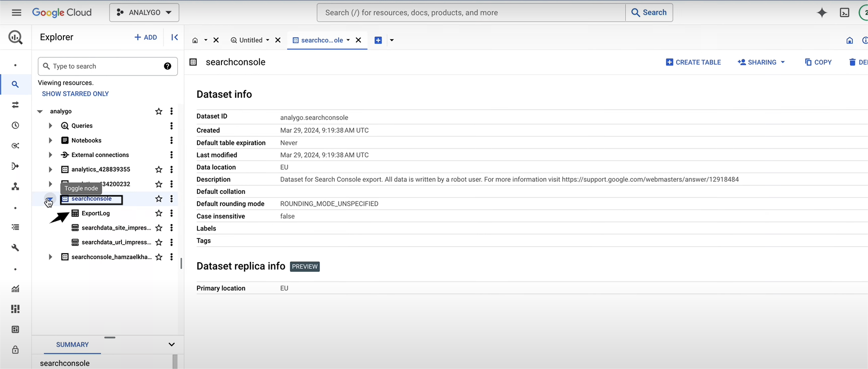This screenshot has height=369, width=868.
Task: Open Partner Center icon in the sidebar
Action: click(16, 187)
